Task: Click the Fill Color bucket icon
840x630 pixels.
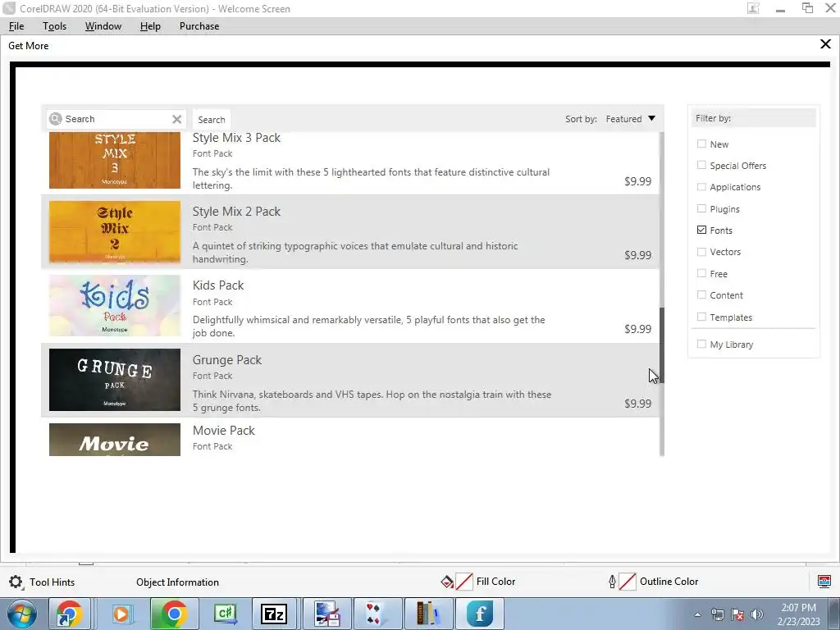Action: [x=447, y=582]
